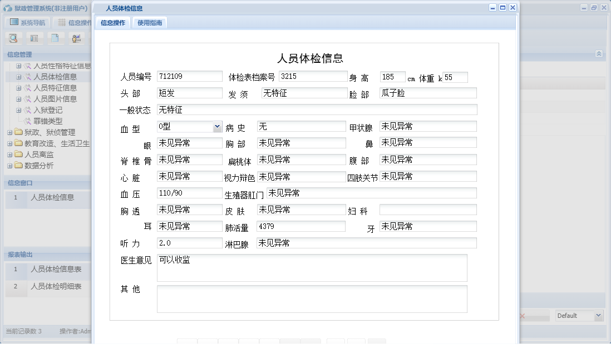Open the Default style dropdown

[598, 315]
